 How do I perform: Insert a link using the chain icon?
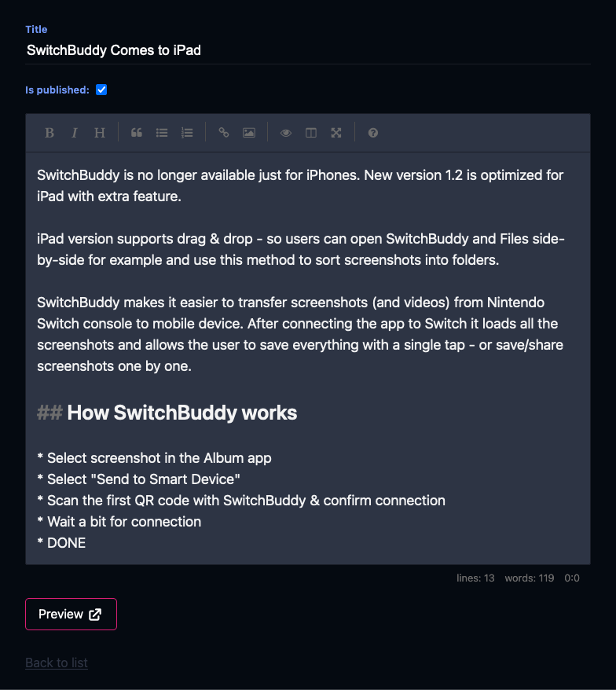pos(223,133)
